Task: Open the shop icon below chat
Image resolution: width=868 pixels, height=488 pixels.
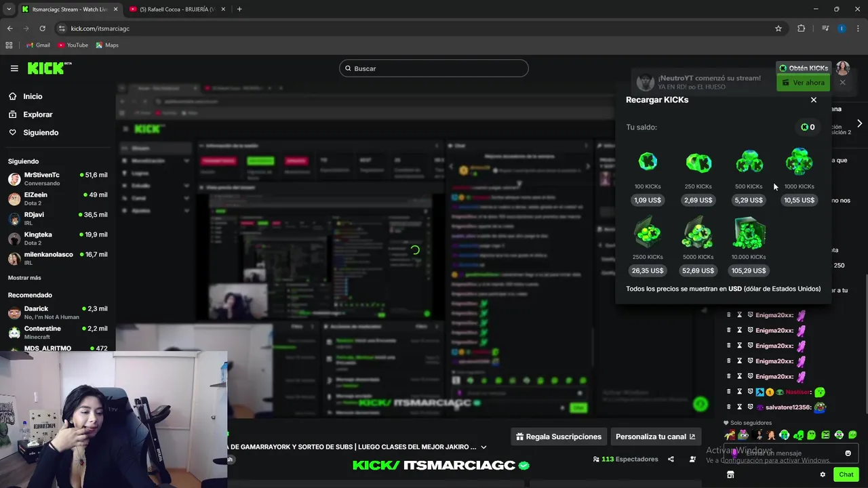Action: [x=730, y=474]
